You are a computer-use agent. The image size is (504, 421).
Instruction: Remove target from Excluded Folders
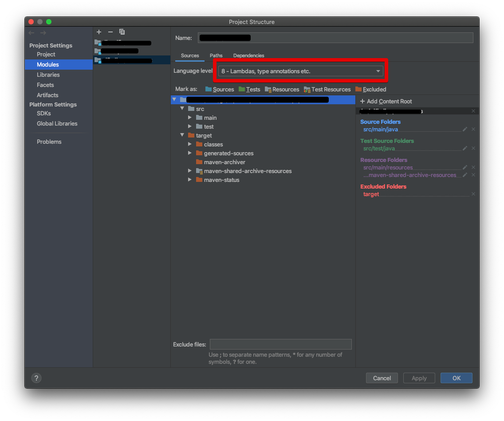click(x=473, y=194)
